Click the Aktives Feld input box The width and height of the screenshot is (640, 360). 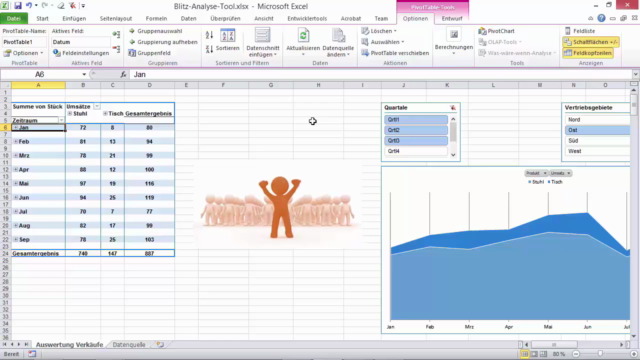point(81,42)
